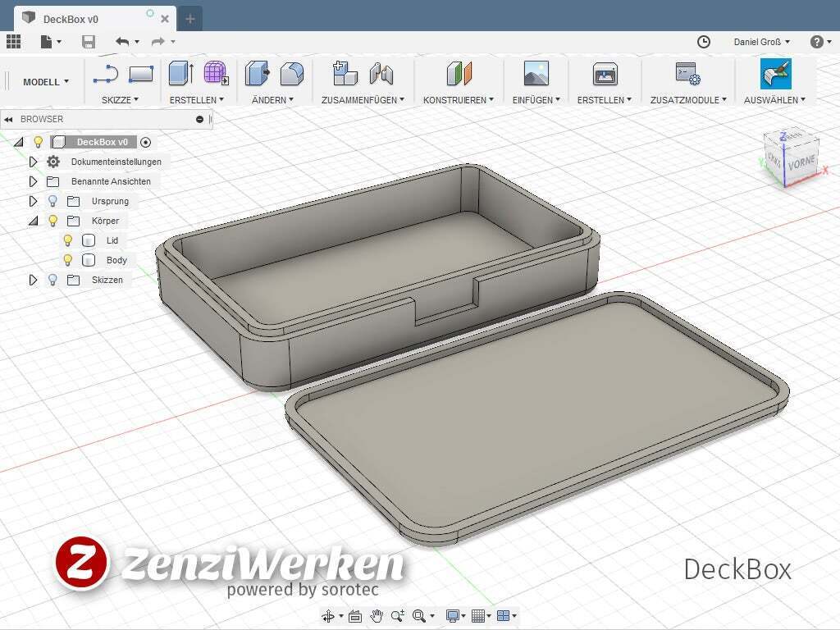This screenshot has height=630, width=840.
Task: Activate the Orbit tool in the navigation bar
Action: pyautogui.click(x=329, y=615)
